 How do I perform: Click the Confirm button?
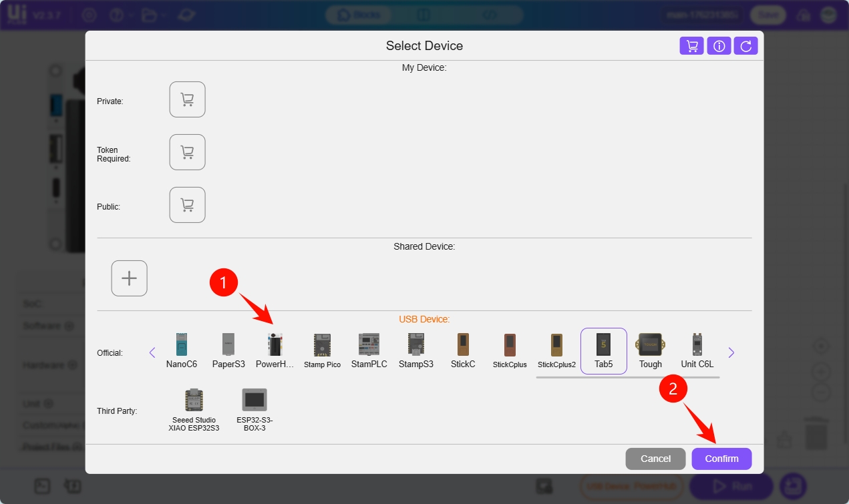(x=721, y=459)
